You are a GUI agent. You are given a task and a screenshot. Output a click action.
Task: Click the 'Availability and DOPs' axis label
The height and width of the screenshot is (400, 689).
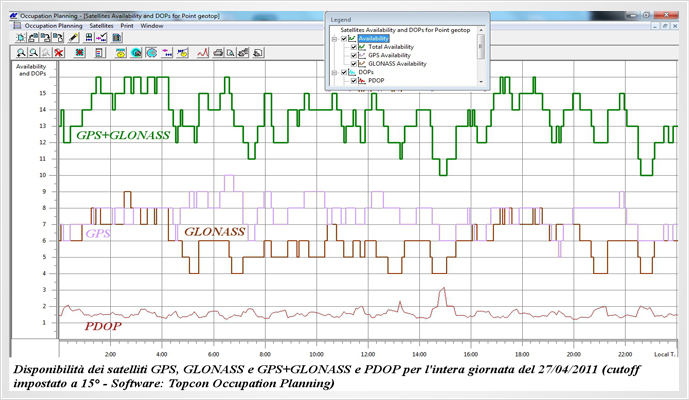[31, 70]
